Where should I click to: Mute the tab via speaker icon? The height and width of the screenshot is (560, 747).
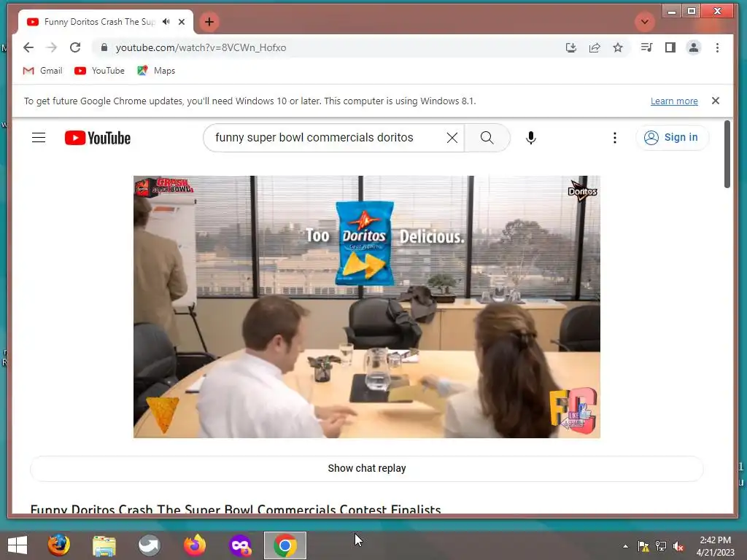point(166,22)
